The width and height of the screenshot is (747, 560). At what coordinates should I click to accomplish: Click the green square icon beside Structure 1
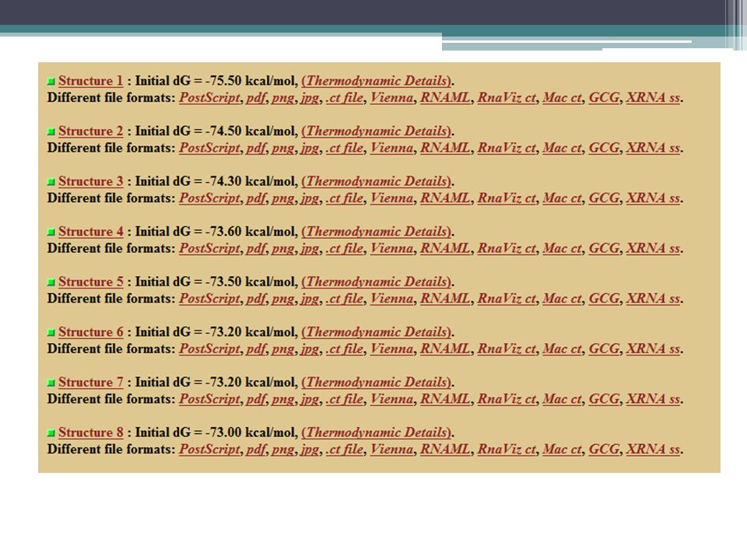51,82
